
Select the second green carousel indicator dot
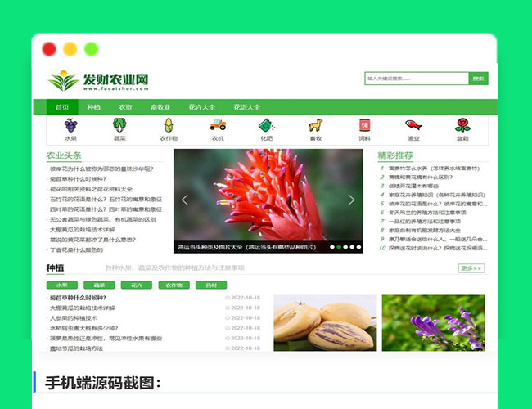(x=339, y=247)
